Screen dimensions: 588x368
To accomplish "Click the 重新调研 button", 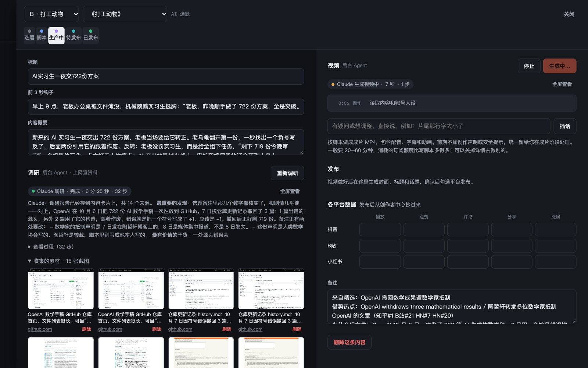I will 287,173.
